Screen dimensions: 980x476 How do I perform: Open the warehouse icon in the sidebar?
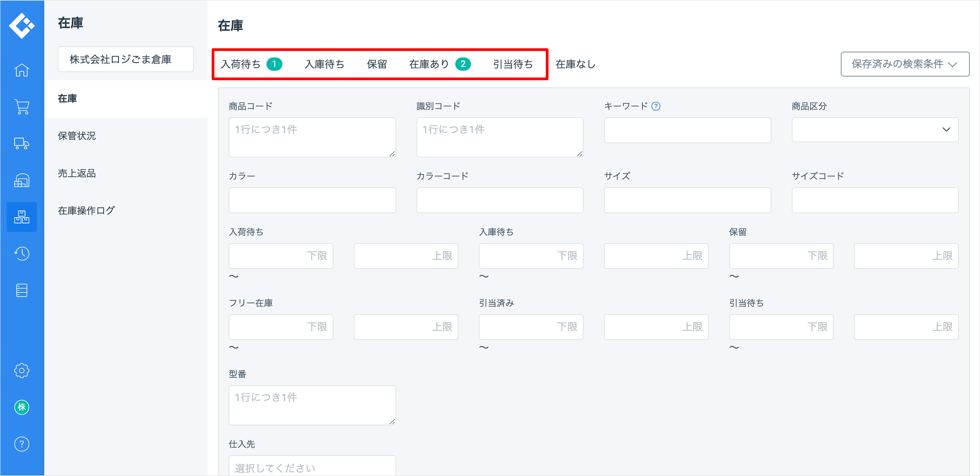coord(22,180)
